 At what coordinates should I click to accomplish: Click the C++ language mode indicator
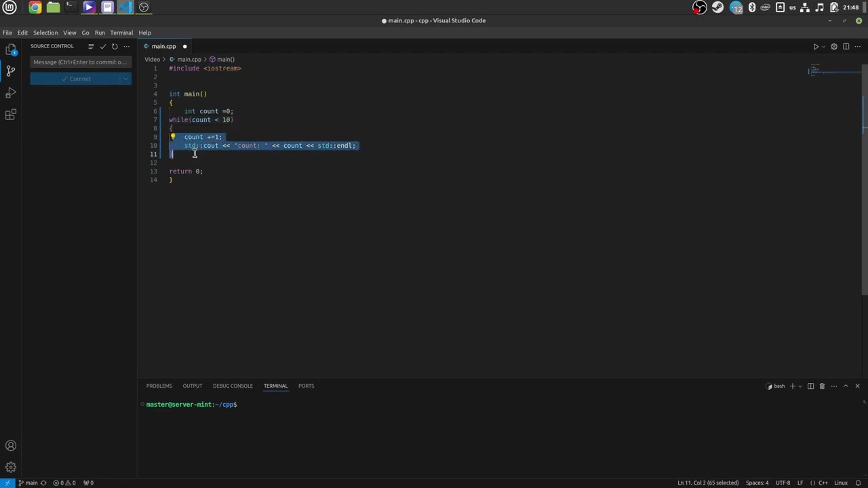tap(823, 483)
